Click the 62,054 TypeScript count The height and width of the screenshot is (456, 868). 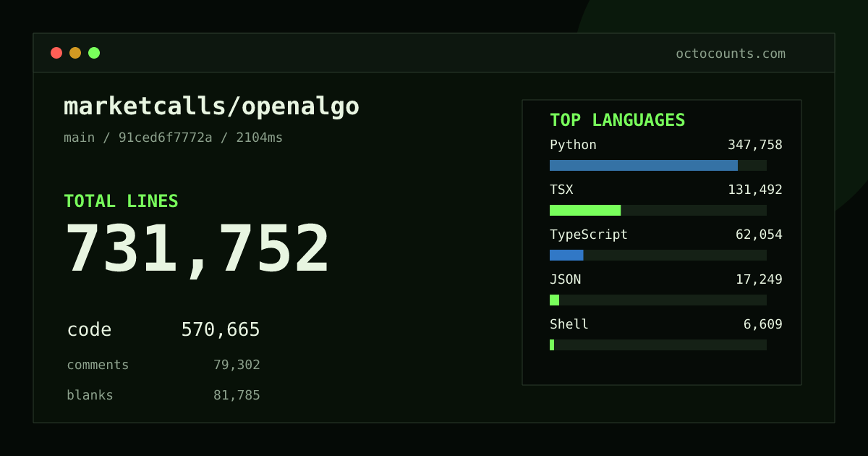coord(759,235)
